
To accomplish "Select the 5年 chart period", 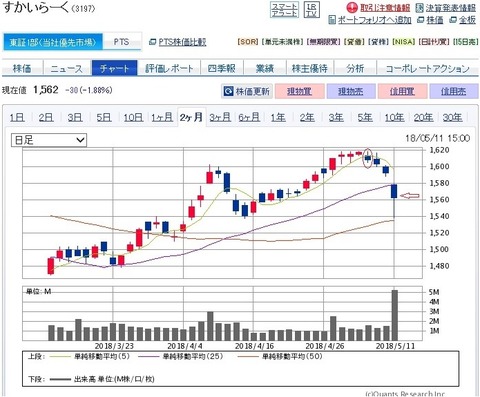I will (365, 117).
